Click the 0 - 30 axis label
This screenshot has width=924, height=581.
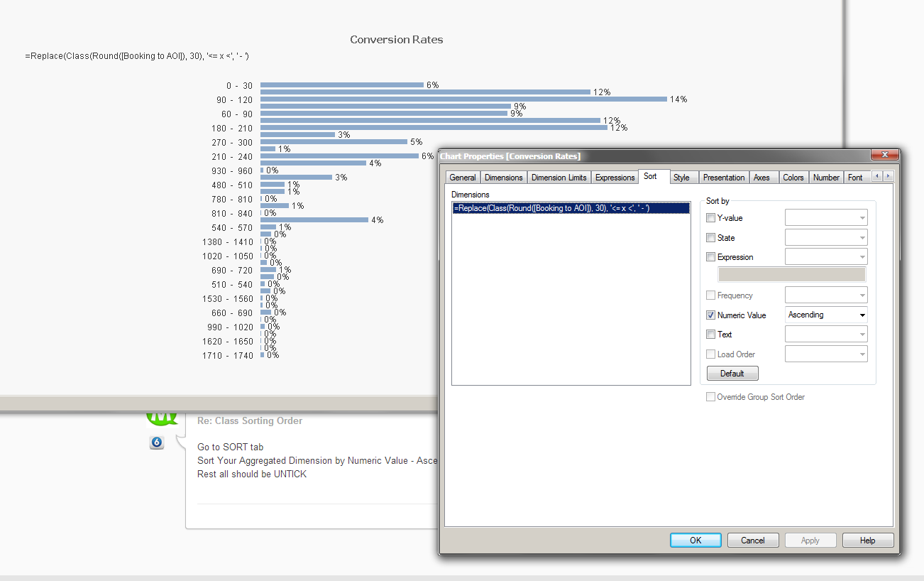(239, 86)
